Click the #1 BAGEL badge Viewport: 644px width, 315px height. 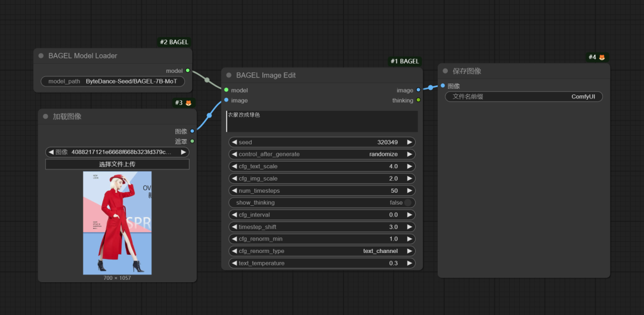(x=404, y=61)
